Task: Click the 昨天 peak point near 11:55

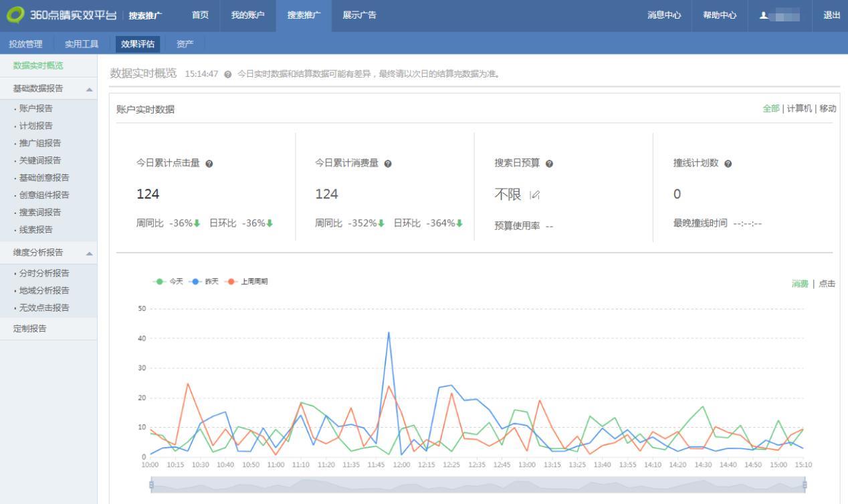Action: pos(389,332)
